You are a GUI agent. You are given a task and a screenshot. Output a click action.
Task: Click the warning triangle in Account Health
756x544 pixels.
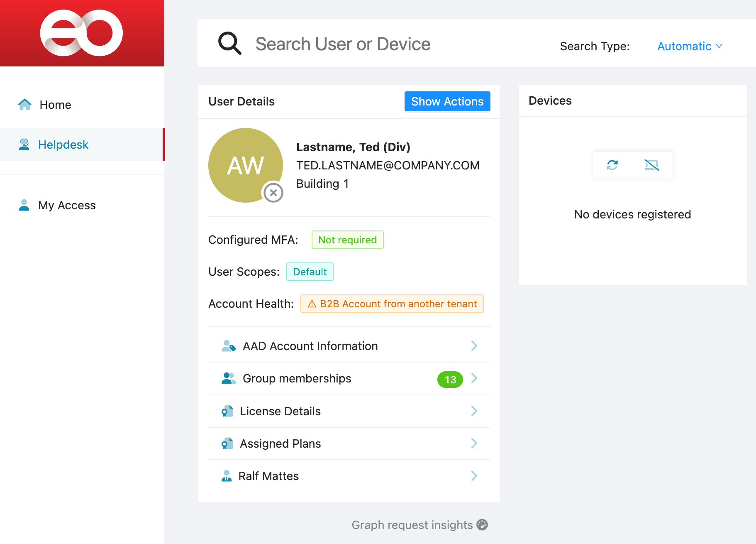312,304
